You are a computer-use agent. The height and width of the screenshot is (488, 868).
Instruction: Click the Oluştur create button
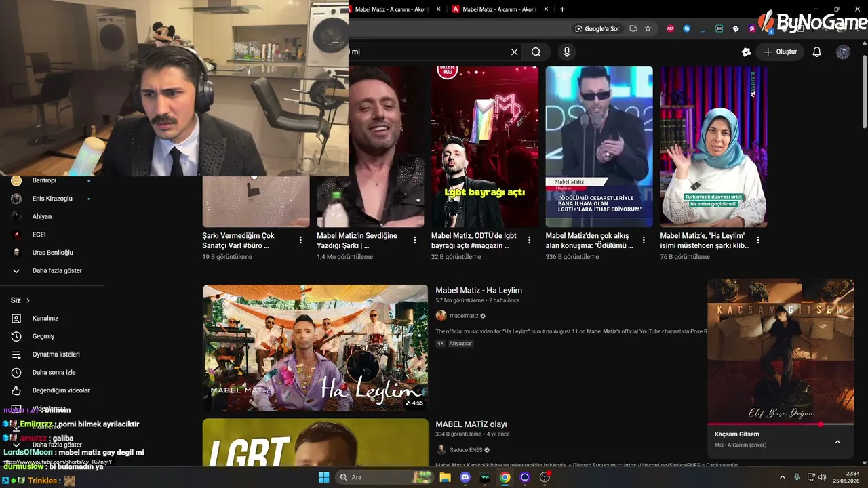point(780,52)
